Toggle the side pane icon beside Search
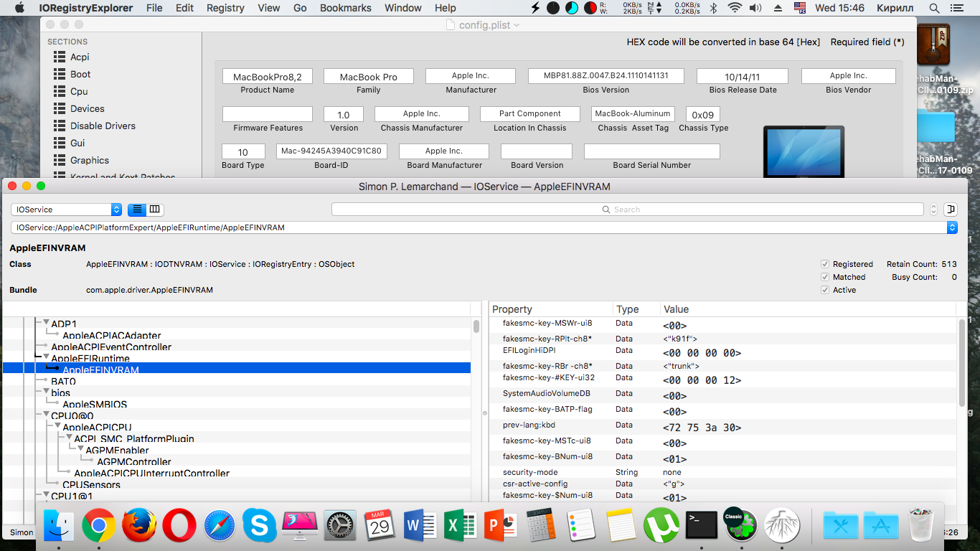 (x=951, y=209)
